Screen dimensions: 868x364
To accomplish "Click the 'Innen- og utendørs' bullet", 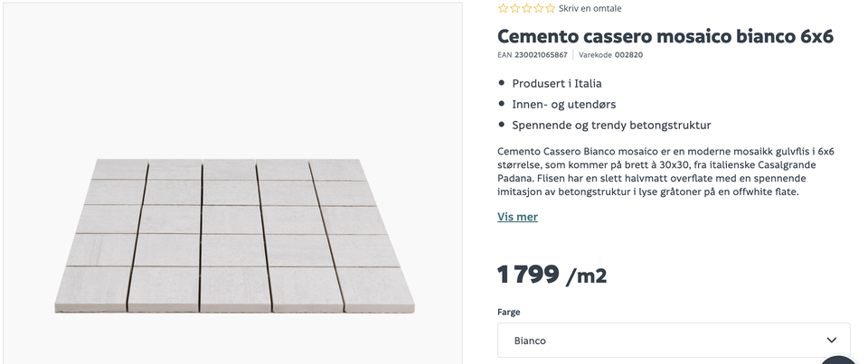I will tap(563, 104).
